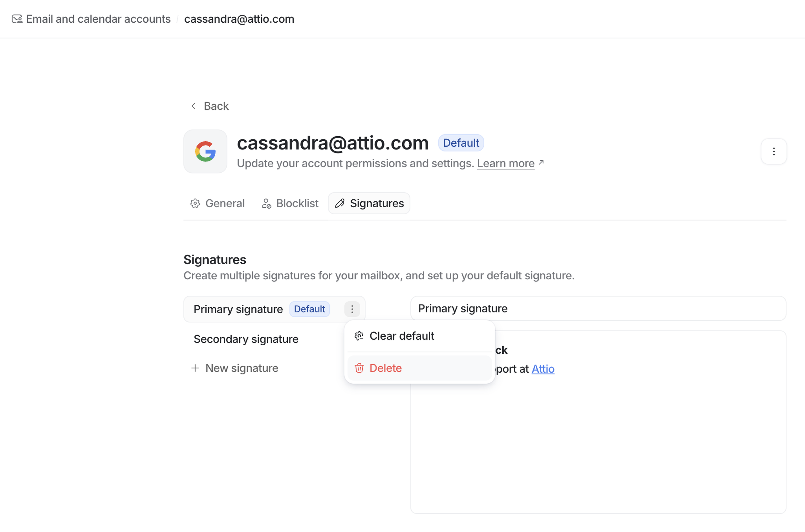805x532 pixels.
Task: Switch to the General tab
Action: pyautogui.click(x=225, y=203)
